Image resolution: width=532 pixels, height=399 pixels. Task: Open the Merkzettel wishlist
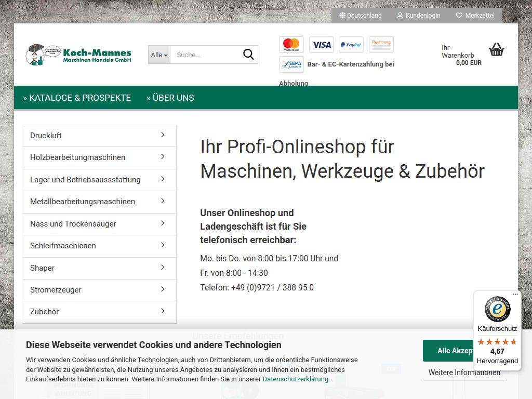474,15
